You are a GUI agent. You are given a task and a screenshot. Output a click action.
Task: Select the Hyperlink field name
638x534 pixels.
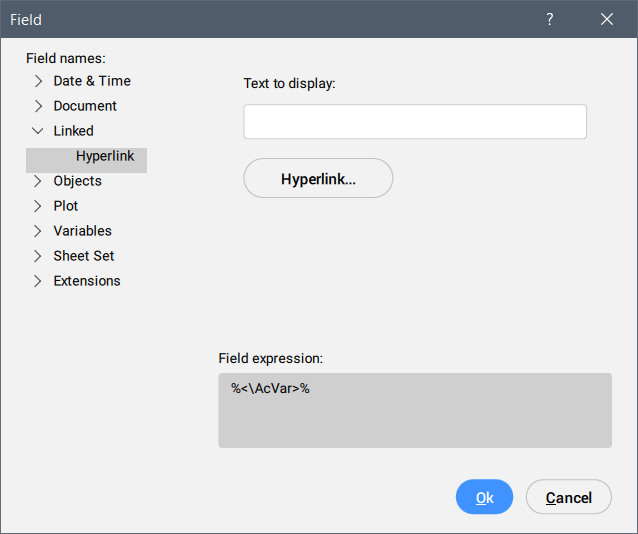tap(105, 156)
